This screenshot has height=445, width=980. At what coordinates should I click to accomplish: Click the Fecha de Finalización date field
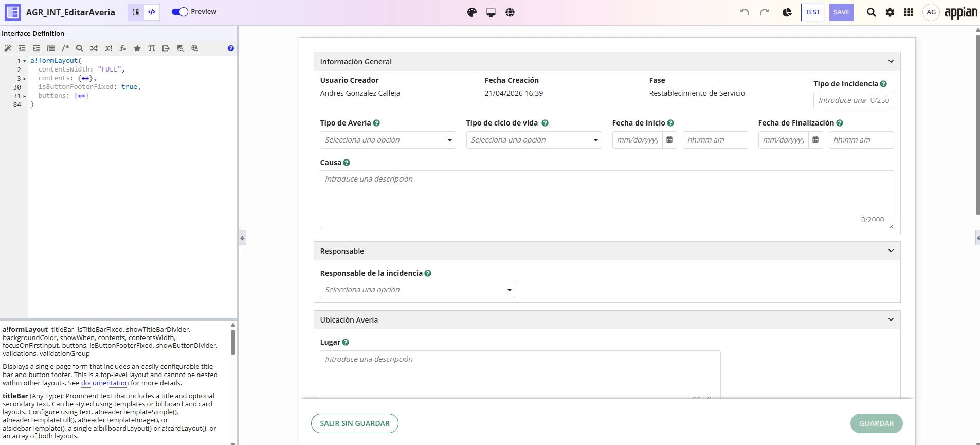tap(784, 140)
